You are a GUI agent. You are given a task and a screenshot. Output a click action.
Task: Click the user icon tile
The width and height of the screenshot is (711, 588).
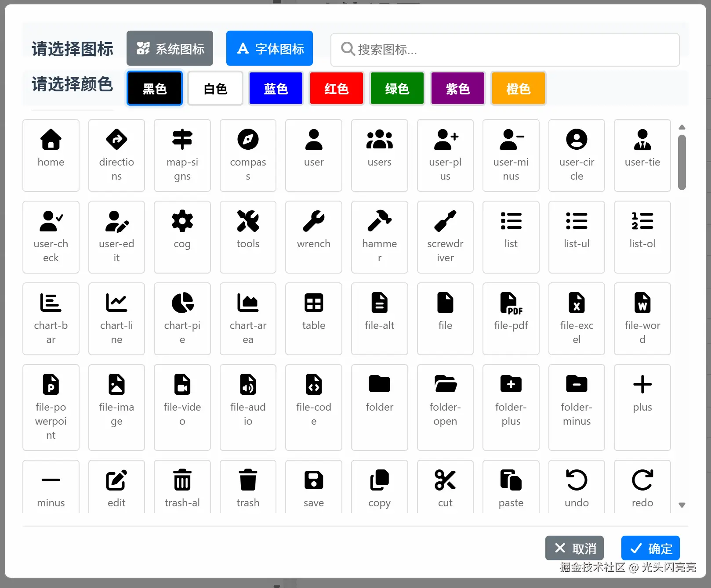(x=314, y=155)
